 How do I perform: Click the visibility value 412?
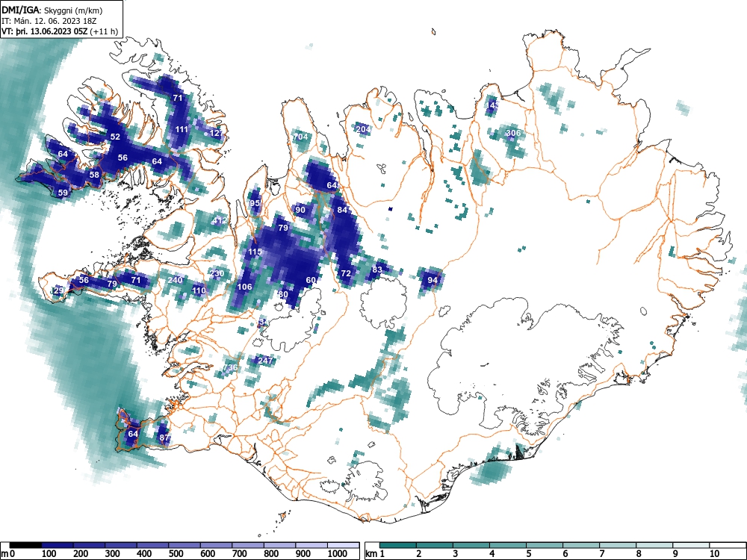point(220,221)
